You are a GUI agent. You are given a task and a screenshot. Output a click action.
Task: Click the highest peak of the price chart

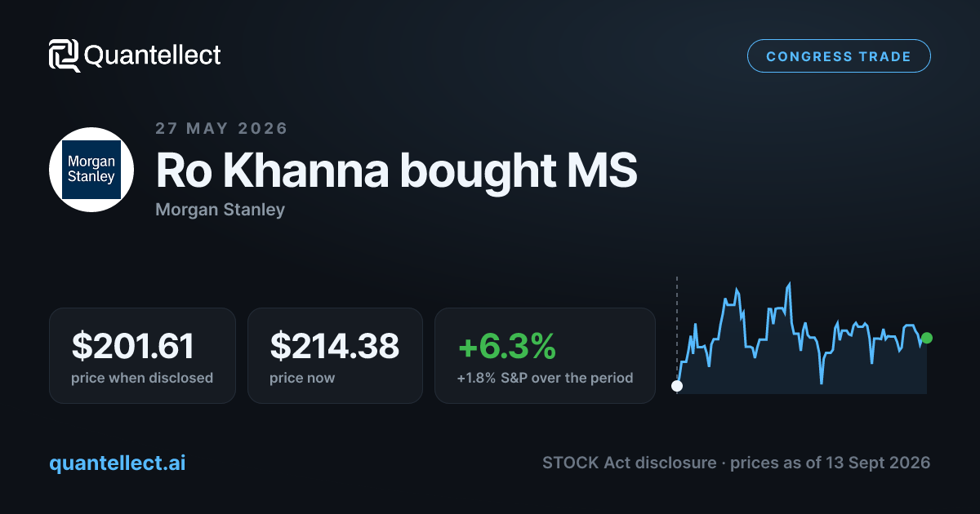click(x=790, y=285)
